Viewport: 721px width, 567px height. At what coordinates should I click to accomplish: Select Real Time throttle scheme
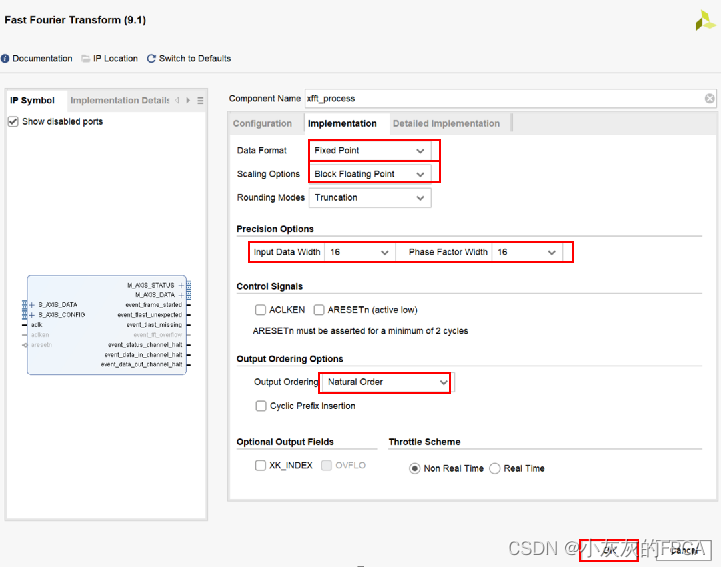pyautogui.click(x=495, y=469)
